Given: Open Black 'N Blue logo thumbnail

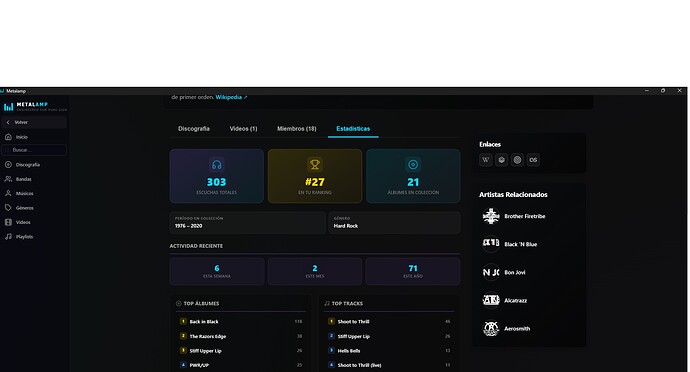Looking at the screenshot, I should point(491,244).
